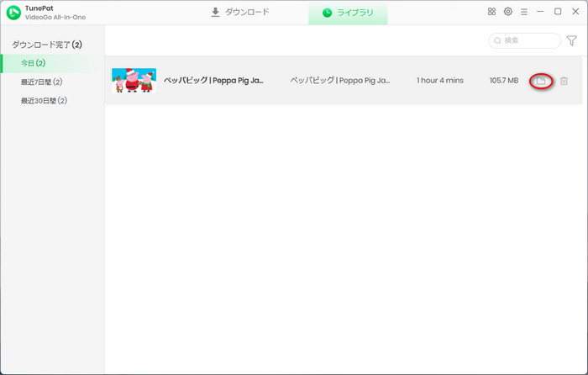Viewport: 588px width, 375px height.
Task: Click the bold ペッパピッグ video title
Action: tap(213, 81)
